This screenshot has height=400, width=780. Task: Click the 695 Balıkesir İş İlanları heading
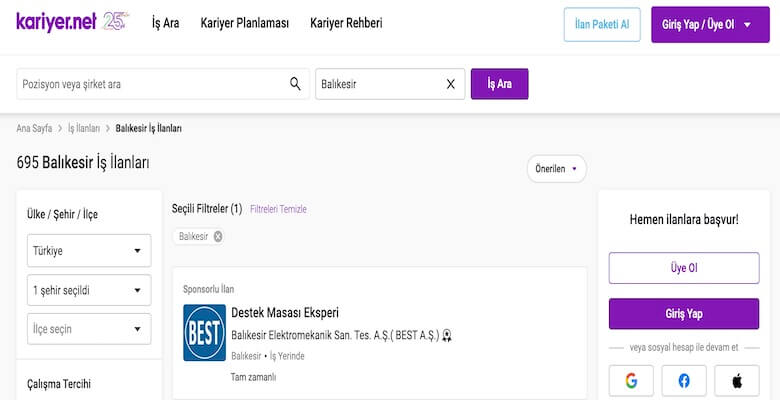(x=83, y=163)
